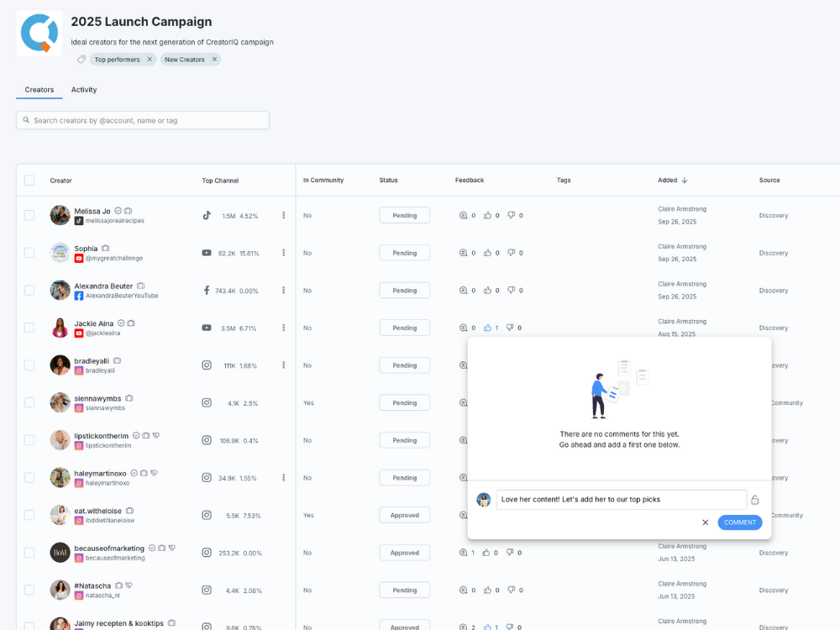840x630 pixels.
Task: Check the select-all checkbox in the table header
Action: [29, 180]
